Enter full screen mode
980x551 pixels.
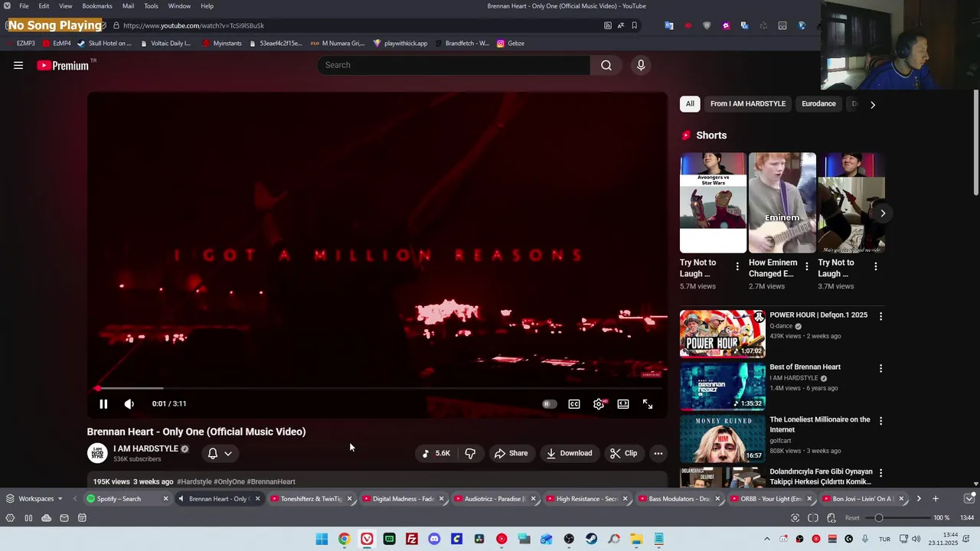click(x=648, y=404)
